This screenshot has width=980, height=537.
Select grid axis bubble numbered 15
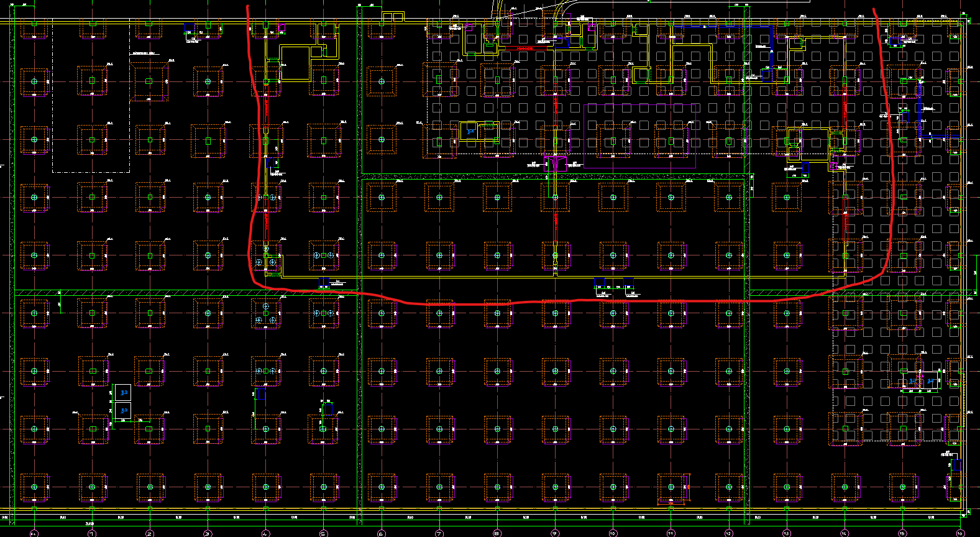(x=902, y=533)
